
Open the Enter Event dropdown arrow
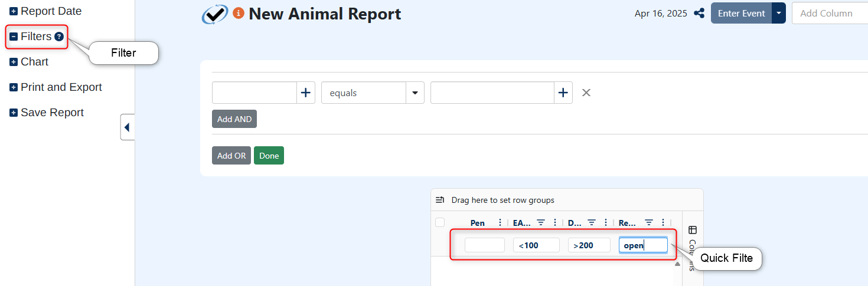(779, 13)
